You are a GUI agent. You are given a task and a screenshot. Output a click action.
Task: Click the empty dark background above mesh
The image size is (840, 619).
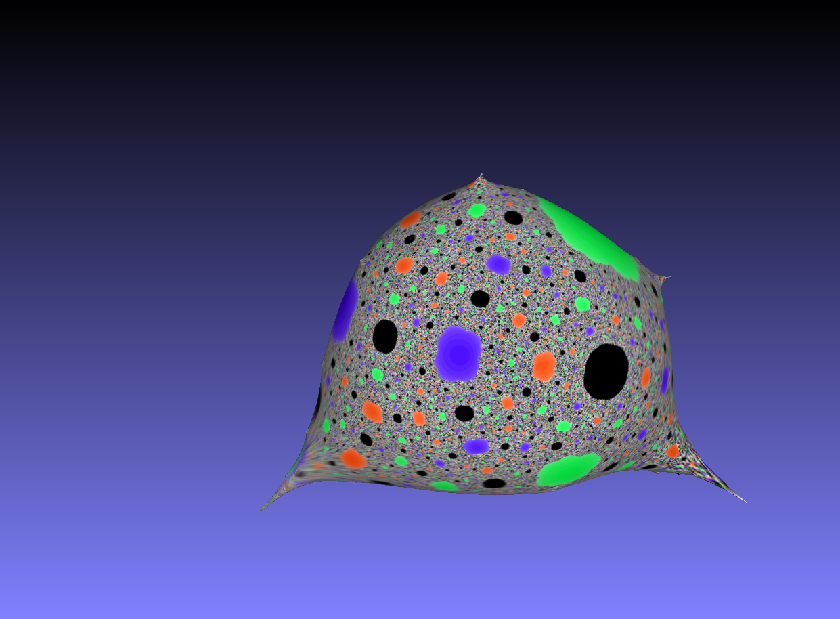420,81
